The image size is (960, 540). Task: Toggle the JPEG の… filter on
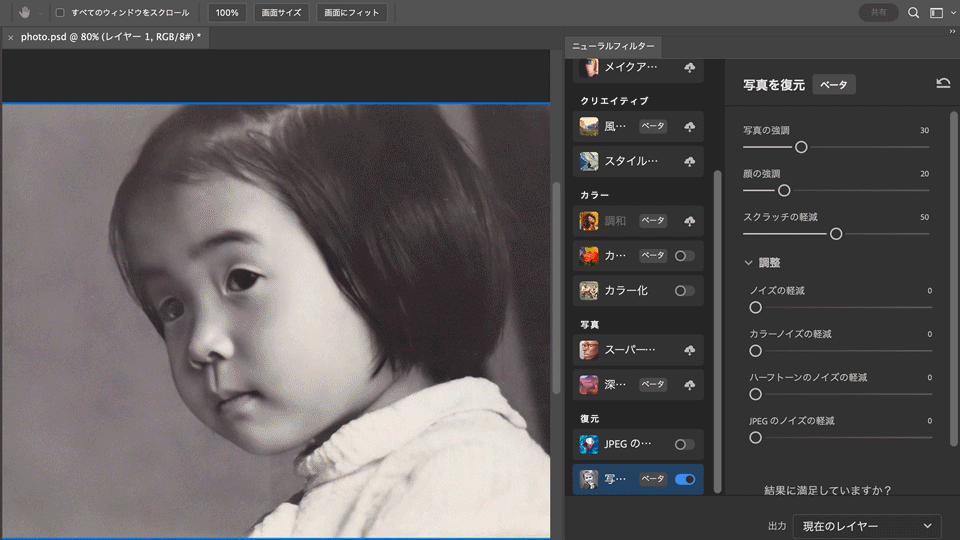coord(684,444)
